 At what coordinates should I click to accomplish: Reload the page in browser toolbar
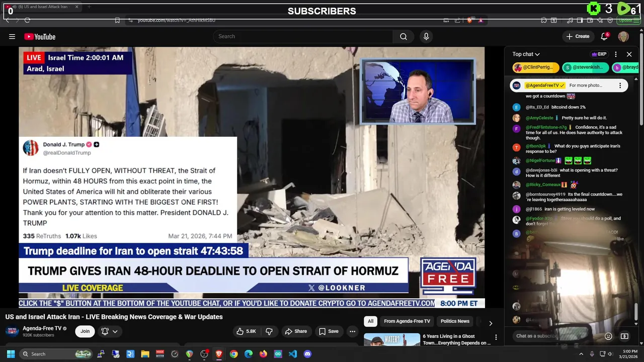27,20
